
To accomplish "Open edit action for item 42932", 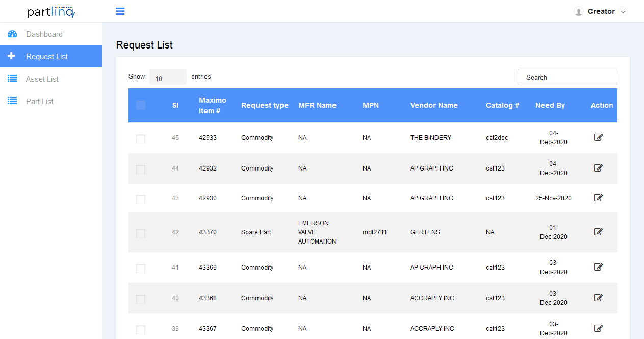I will click(x=598, y=168).
